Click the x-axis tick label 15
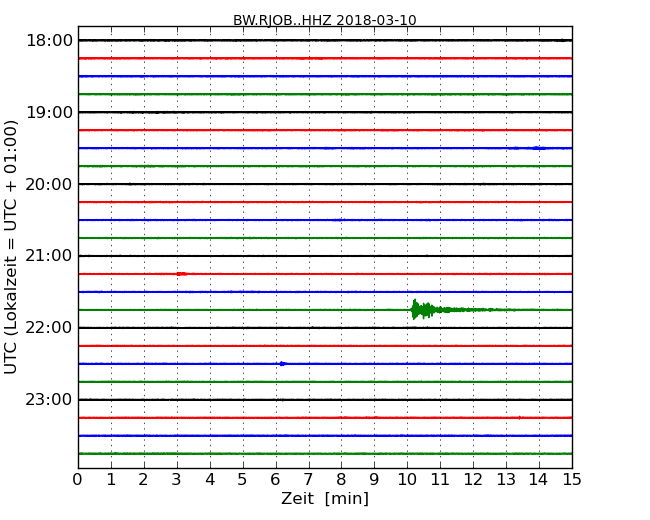650x520 pixels. tap(572, 480)
